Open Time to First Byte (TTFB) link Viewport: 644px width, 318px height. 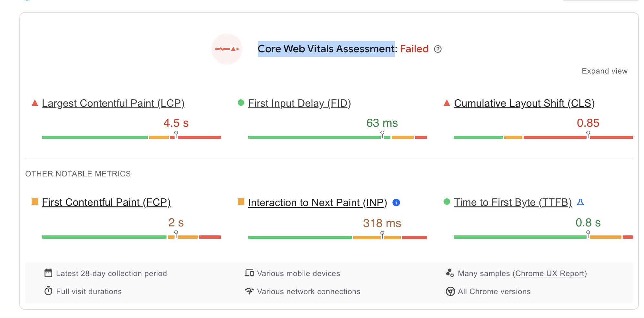click(x=512, y=202)
